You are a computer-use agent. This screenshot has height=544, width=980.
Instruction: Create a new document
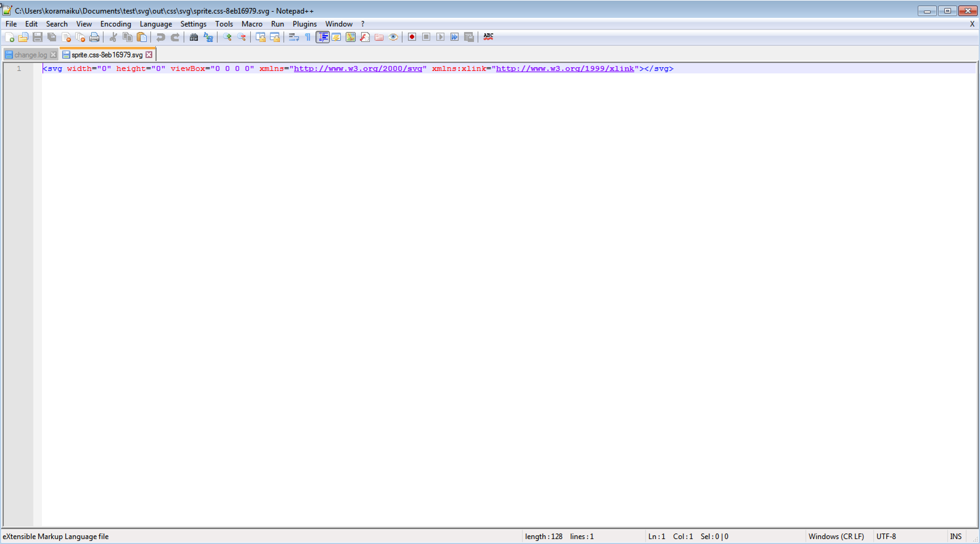click(10, 37)
